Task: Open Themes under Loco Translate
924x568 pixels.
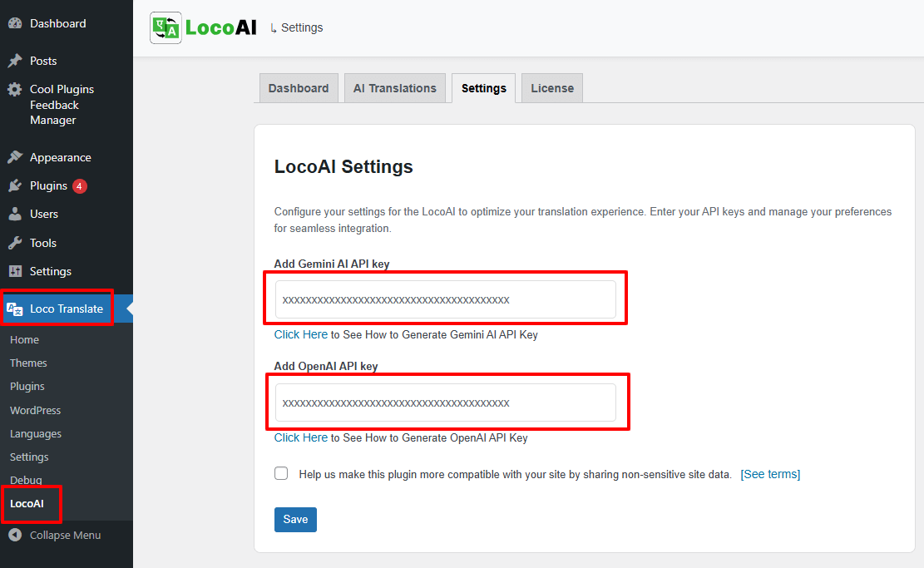Action: pos(28,363)
